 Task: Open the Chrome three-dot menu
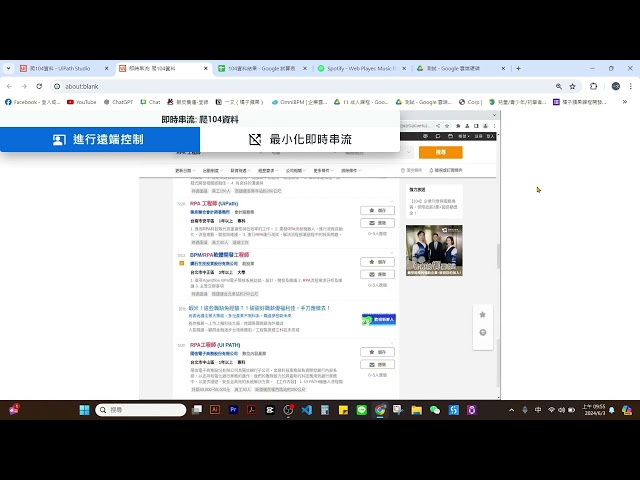coord(631,87)
